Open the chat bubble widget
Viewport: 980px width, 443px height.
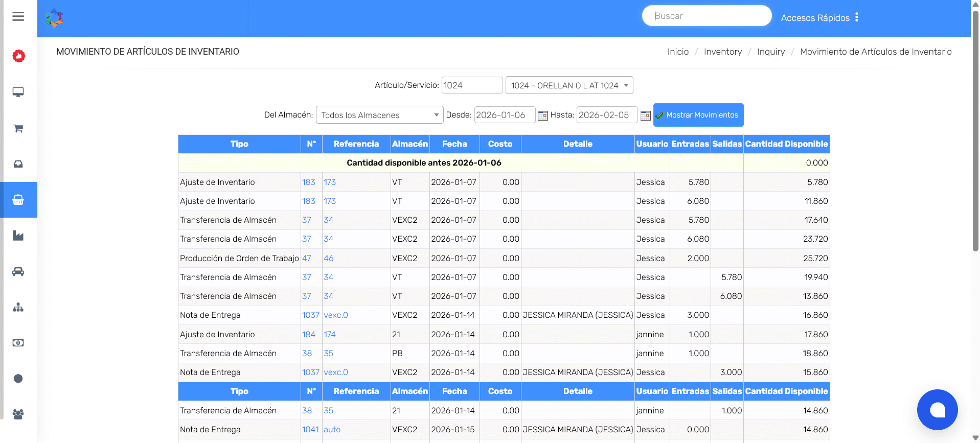[938, 410]
